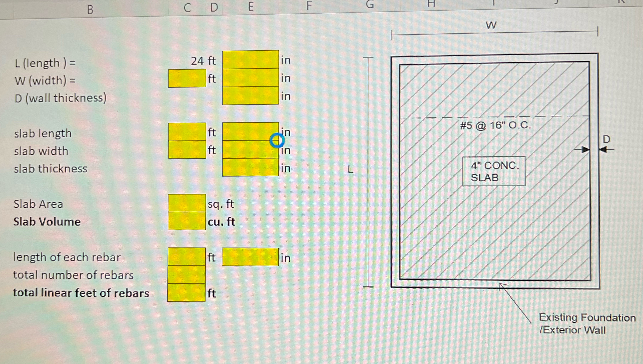The height and width of the screenshot is (364, 643).
Task: Click the #5 @ 16" O.C. text
Action: click(x=495, y=125)
